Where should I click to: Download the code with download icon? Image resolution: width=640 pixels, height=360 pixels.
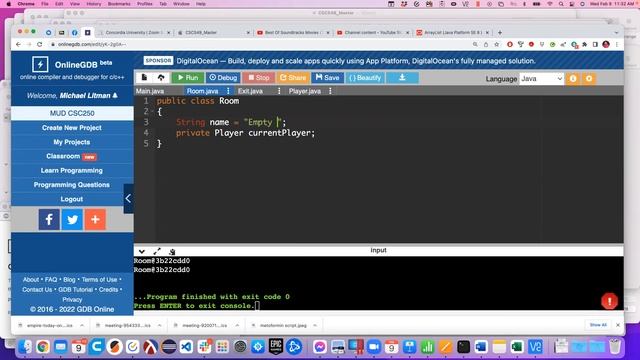pos(402,78)
